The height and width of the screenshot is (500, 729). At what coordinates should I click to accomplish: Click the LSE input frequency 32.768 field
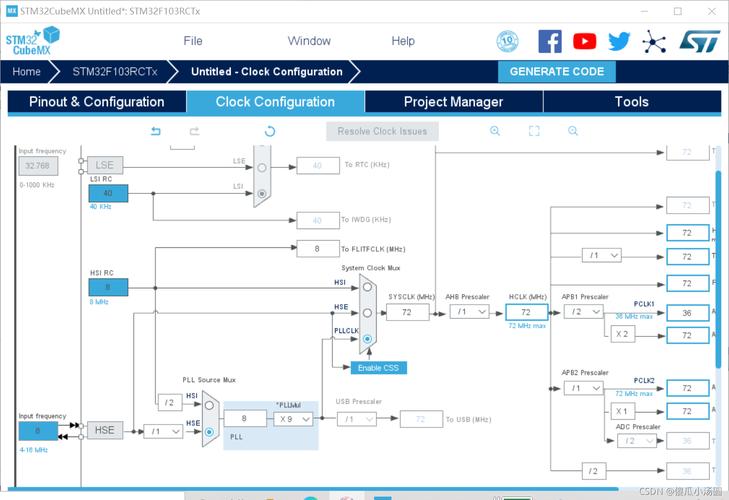click(x=38, y=166)
